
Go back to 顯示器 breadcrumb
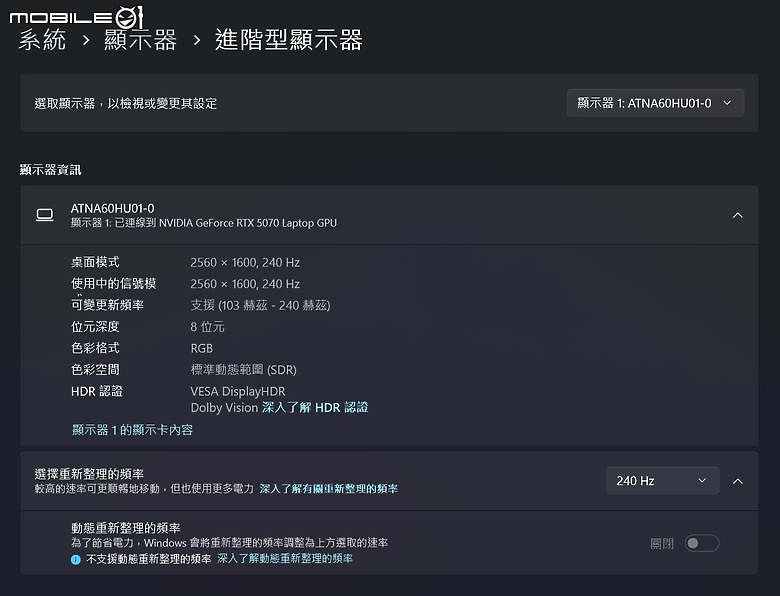coord(140,40)
